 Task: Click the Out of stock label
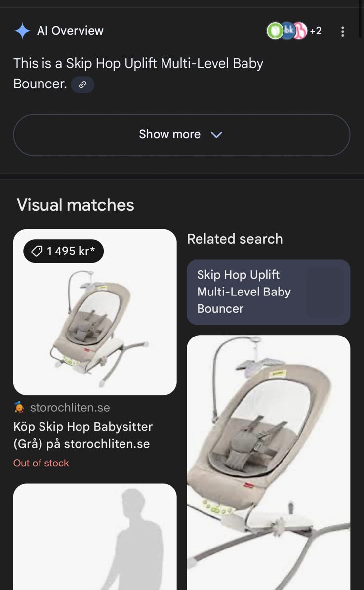click(x=41, y=463)
